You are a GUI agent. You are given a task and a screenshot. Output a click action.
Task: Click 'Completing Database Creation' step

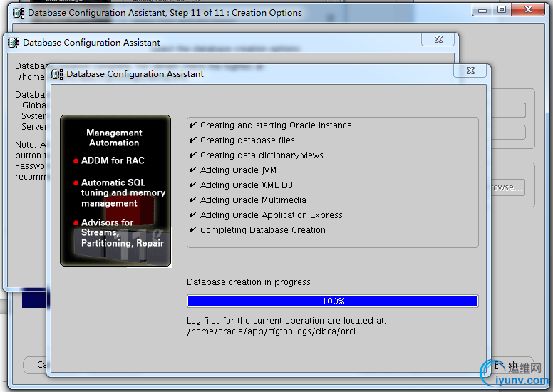[263, 230]
